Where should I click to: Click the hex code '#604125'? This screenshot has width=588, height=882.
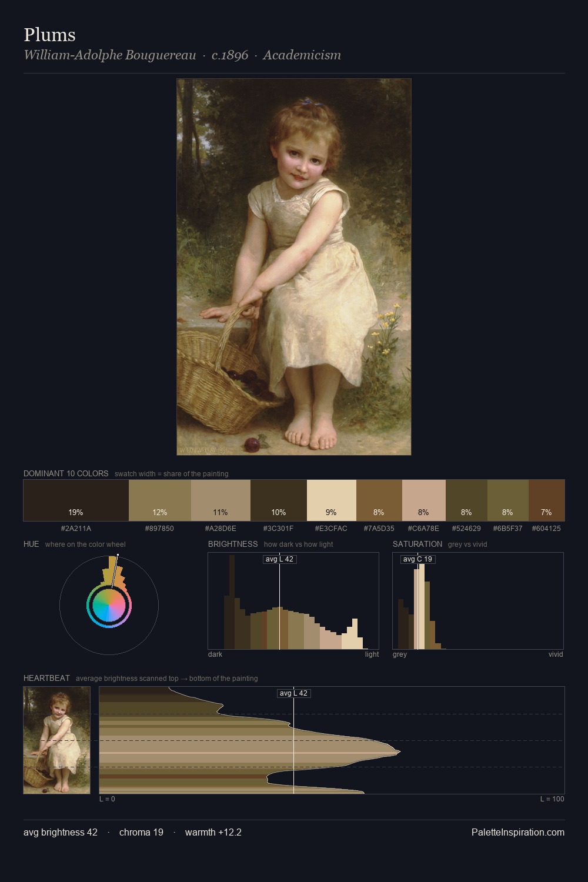[546, 528]
